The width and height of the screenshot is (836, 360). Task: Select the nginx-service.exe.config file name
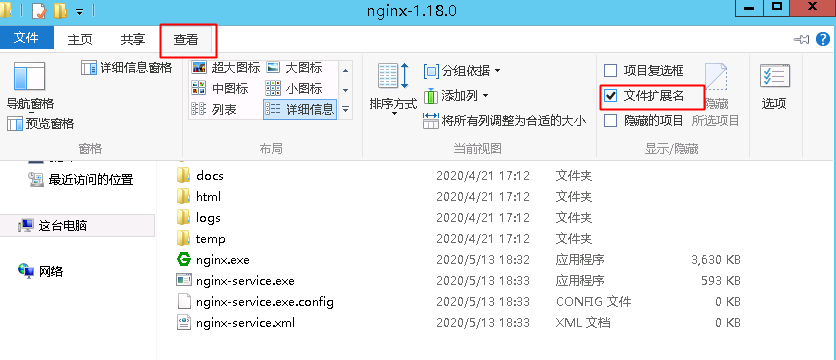[264, 302]
